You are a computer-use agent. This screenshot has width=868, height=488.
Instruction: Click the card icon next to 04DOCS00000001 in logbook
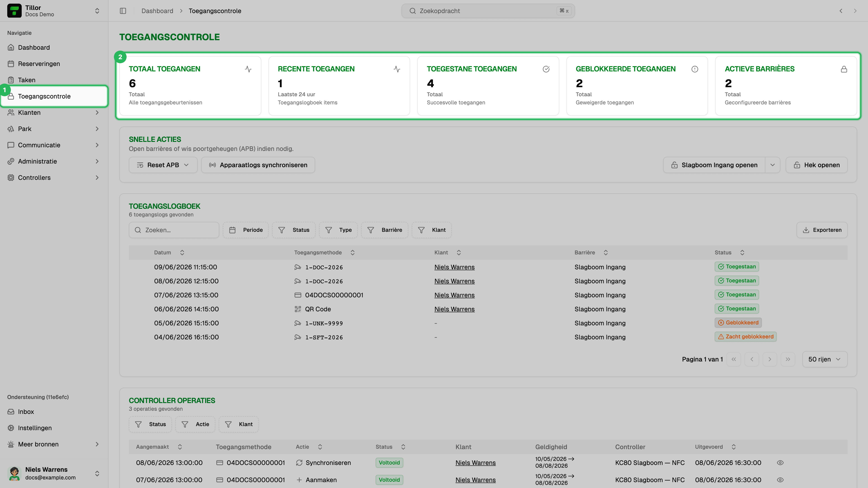[297, 295]
